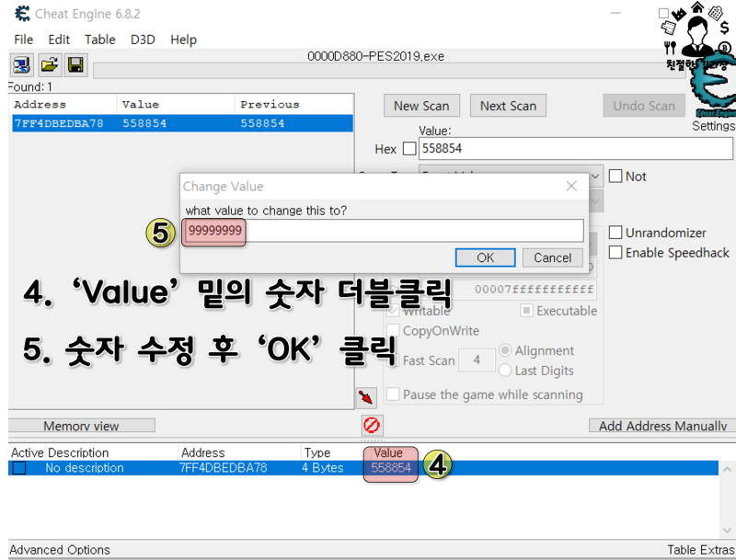Enable the Unrandomizer checkbox
This screenshot has width=736, height=560.
pos(615,233)
